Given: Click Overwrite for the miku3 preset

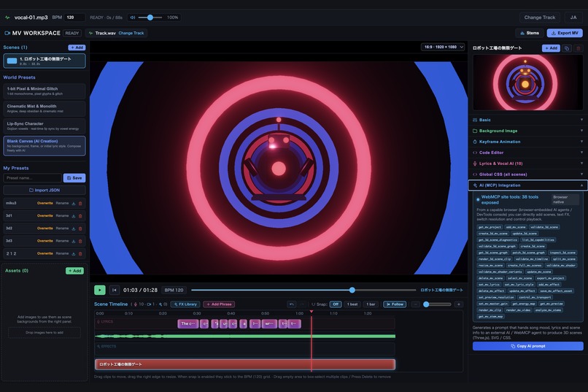Looking at the screenshot, I should pos(45,204).
